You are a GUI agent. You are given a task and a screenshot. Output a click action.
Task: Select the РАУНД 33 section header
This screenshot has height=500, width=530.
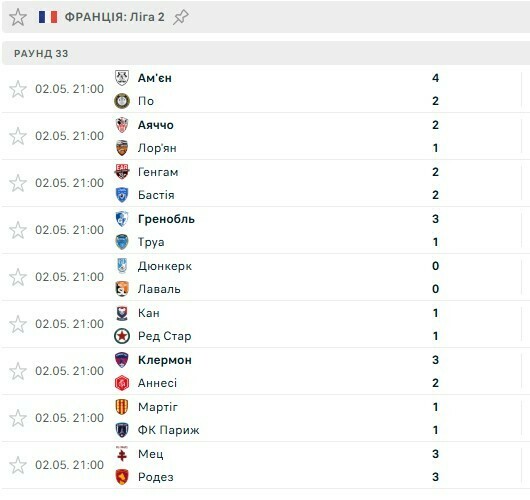pyautogui.click(x=41, y=53)
